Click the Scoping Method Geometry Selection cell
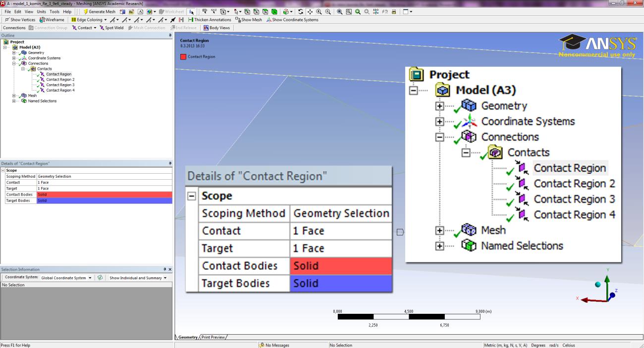The width and height of the screenshot is (644, 348). [105, 176]
